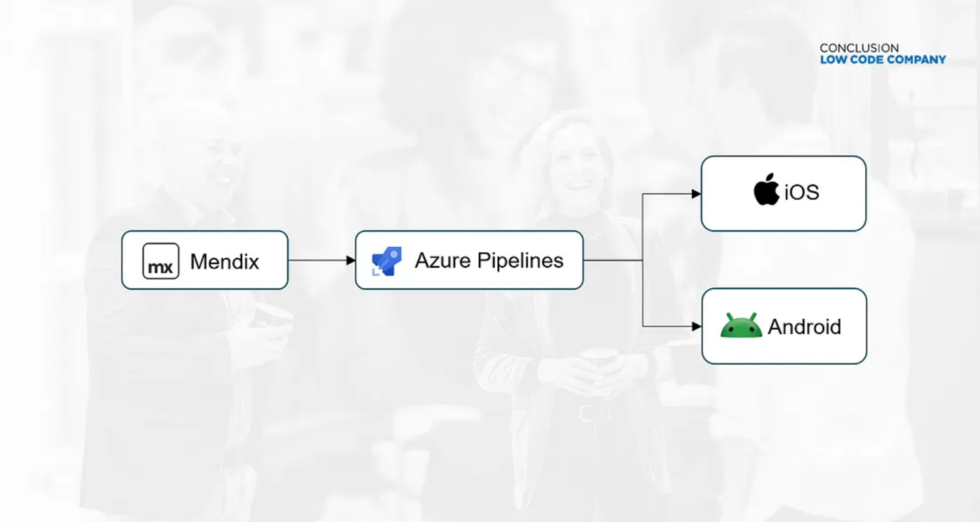Select the "Azure Pipelines" text label
This screenshot has height=522, width=980.
coord(489,260)
